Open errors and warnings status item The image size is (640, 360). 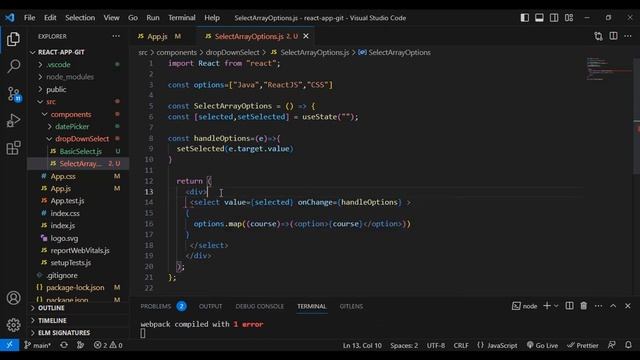108,345
